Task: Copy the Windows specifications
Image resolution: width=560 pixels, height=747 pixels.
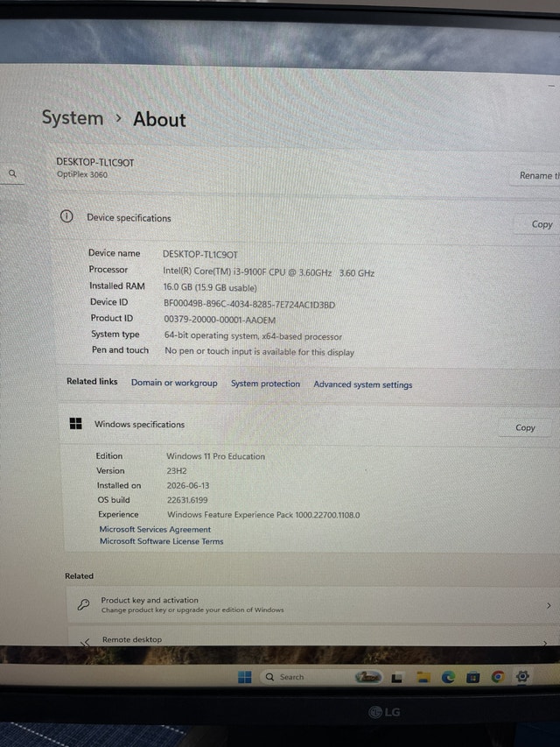Action: click(525, 428)
